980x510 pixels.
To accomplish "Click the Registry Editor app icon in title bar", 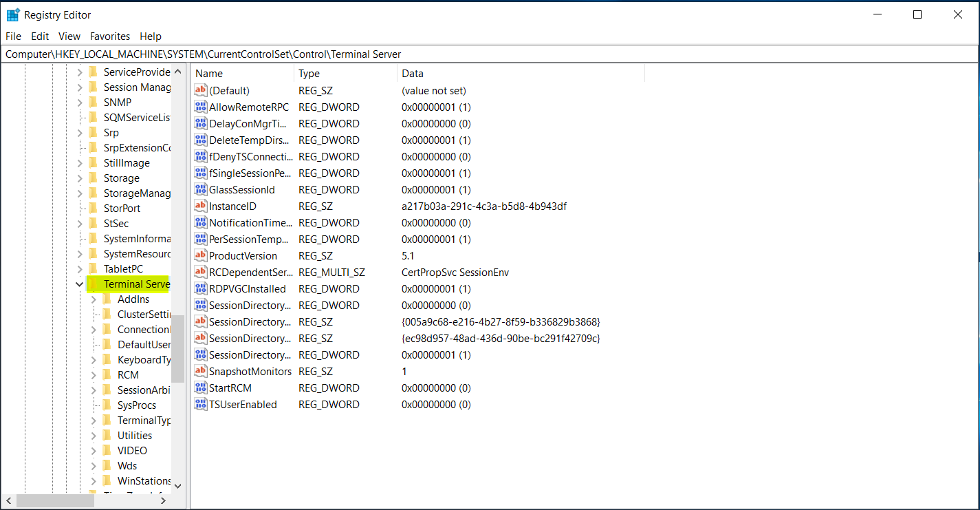I will 13,14.
